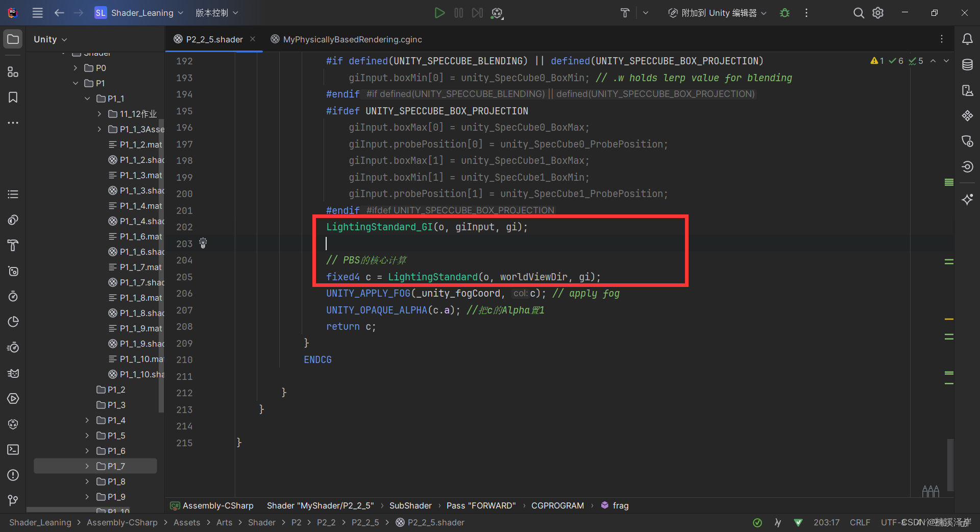Open the Unity refresh icon near Run controls
The height and width of the screenshot is (532, 980).
click(496, 13)
